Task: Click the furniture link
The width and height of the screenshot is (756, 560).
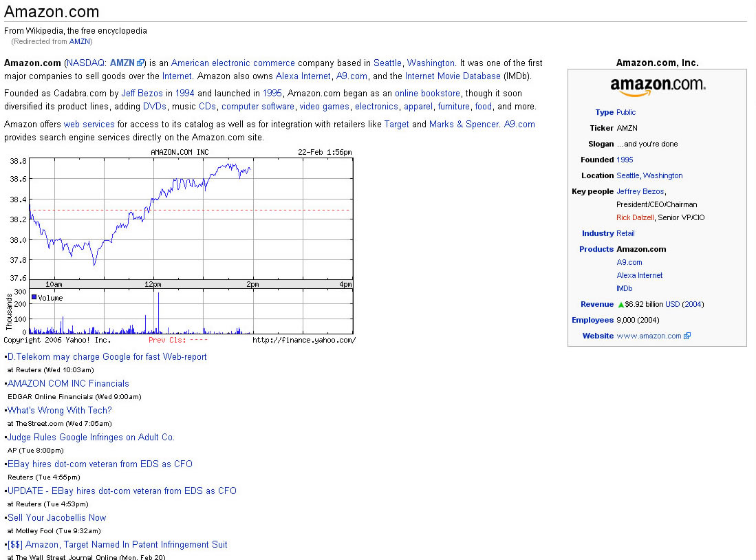Action: (x=454, y=107)
